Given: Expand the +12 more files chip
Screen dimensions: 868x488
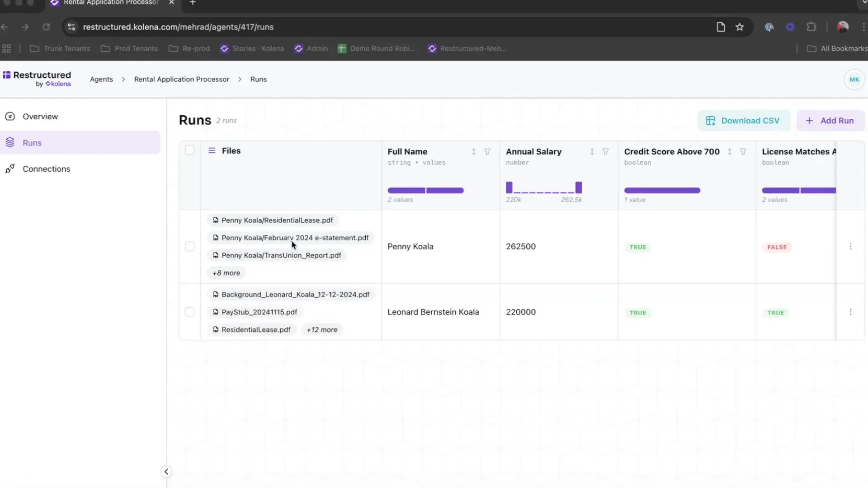Looking at the screenshot, I should tap(322, 330).
